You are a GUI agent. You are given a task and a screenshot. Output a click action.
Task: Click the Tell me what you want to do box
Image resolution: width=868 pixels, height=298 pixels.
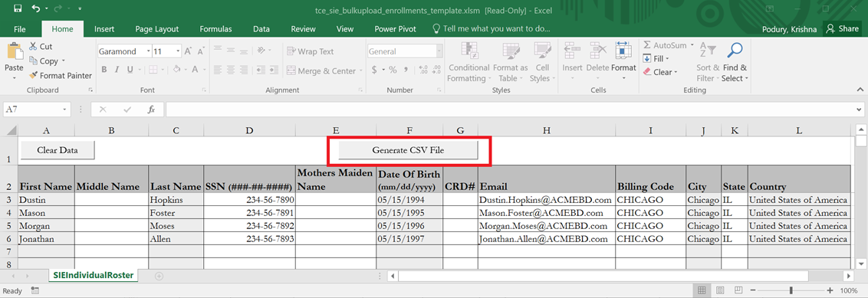pyautogui.click(x=491, y=29)
